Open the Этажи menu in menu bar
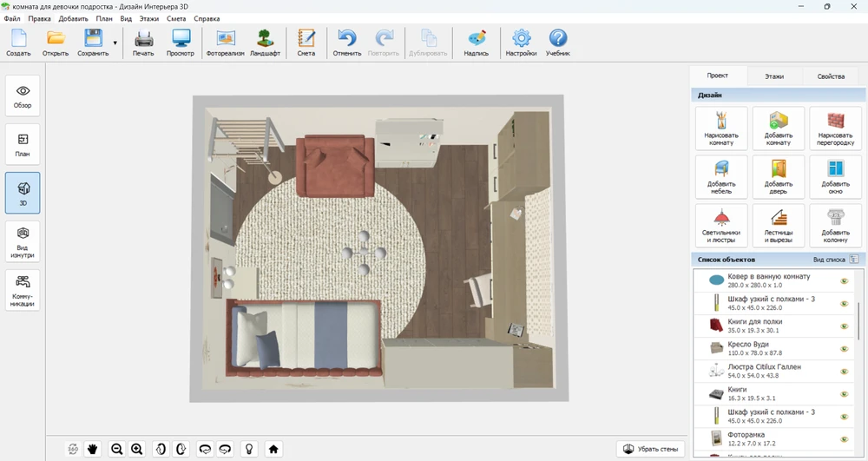 tap(149, 18)
